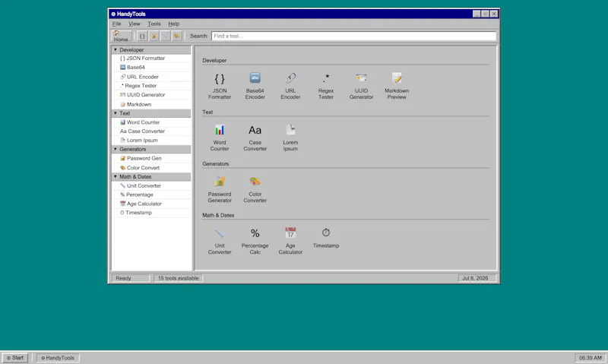The image size is (608, 364).
Task: Select JSON Formatter in the sidebar list
Action: 151,59
